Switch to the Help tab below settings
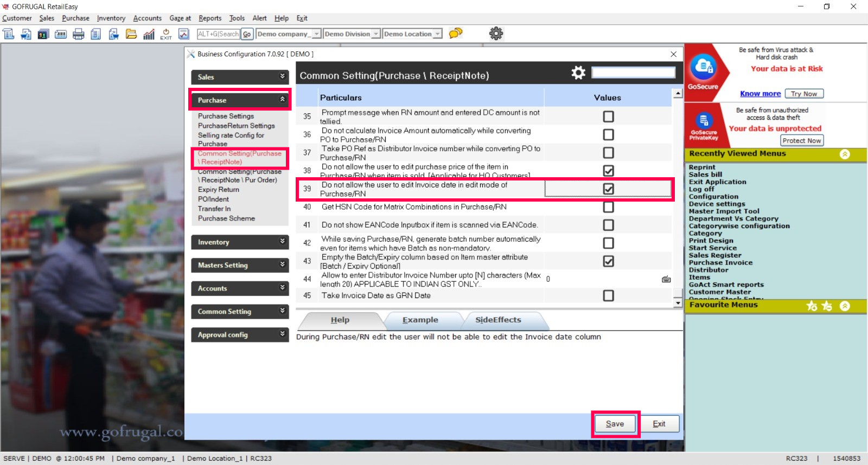The image size is (868, 465). click(x=340, y=320)
